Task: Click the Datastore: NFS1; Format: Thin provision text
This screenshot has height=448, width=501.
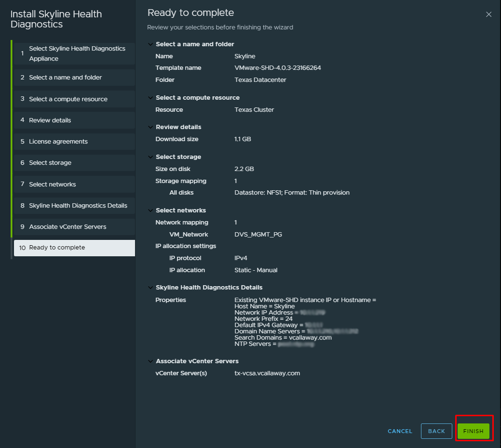Action: [292, 193]
